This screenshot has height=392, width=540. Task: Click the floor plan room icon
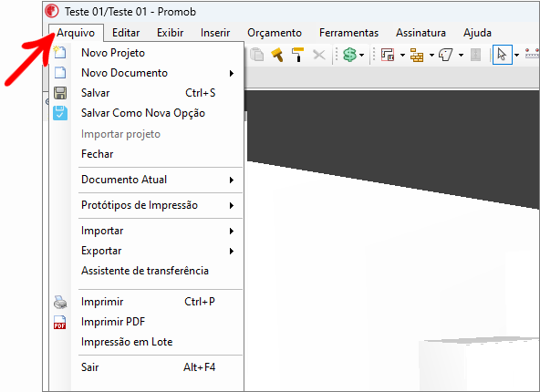point(388,55)
